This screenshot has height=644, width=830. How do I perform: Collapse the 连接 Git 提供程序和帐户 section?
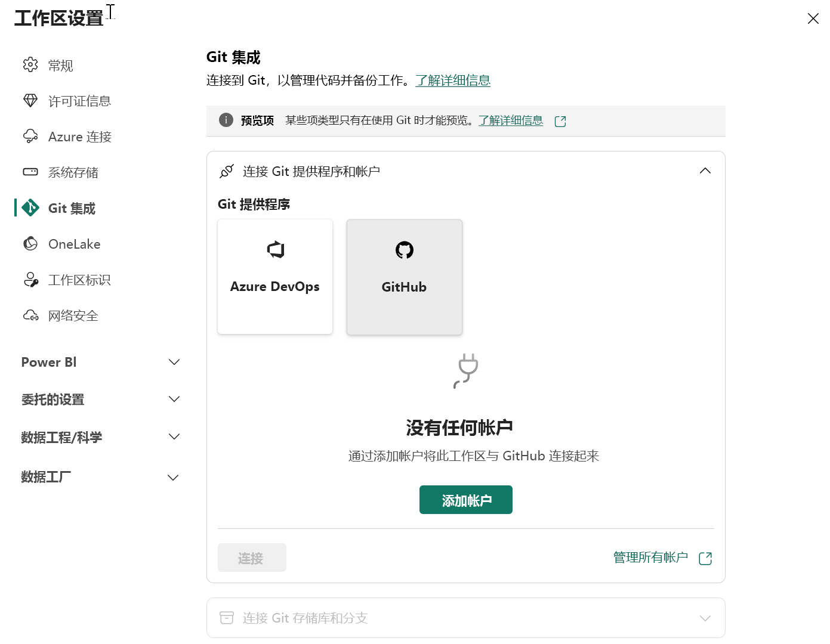(x=705, y=171)
